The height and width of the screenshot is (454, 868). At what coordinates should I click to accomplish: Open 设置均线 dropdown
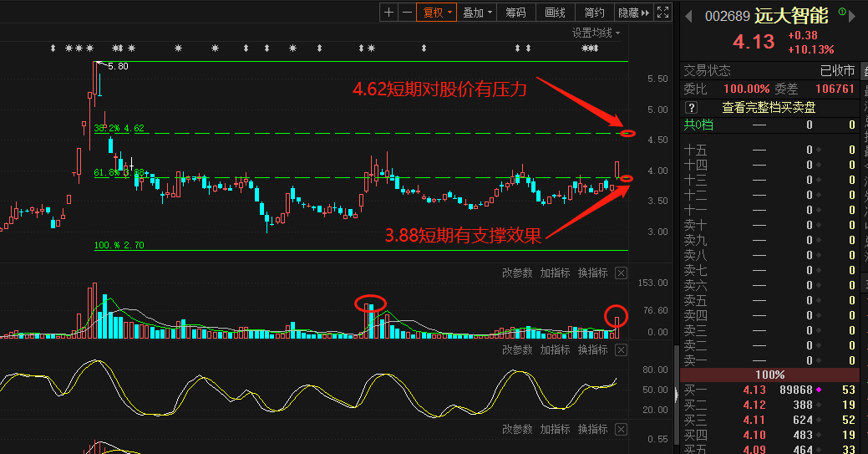(x=596, y=33)
